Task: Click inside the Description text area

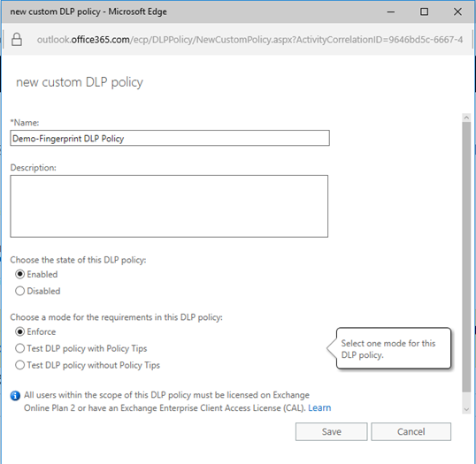Action: pyautogui.click(x=169, y=206)
